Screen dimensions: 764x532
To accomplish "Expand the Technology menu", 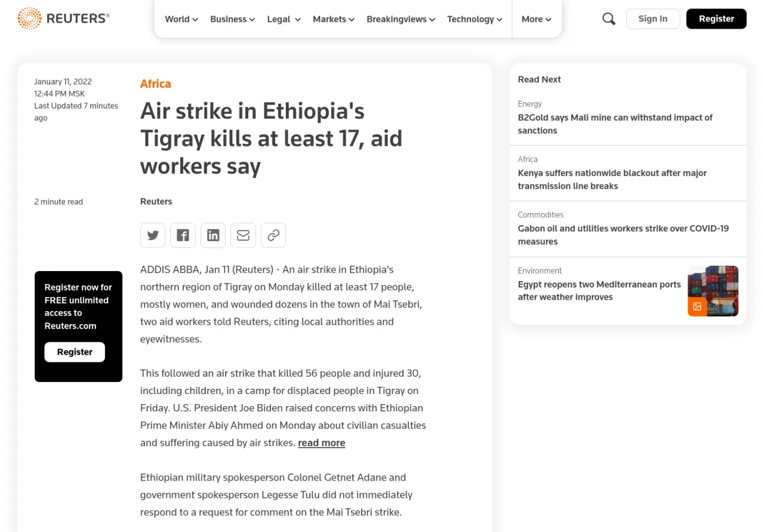I will [x=475, y=19].
